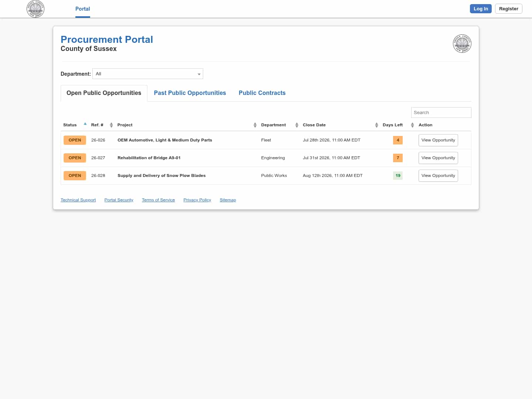532x399 pixels.
Task: Select the Open Public Opportunities tab
Action: [104, 93]
